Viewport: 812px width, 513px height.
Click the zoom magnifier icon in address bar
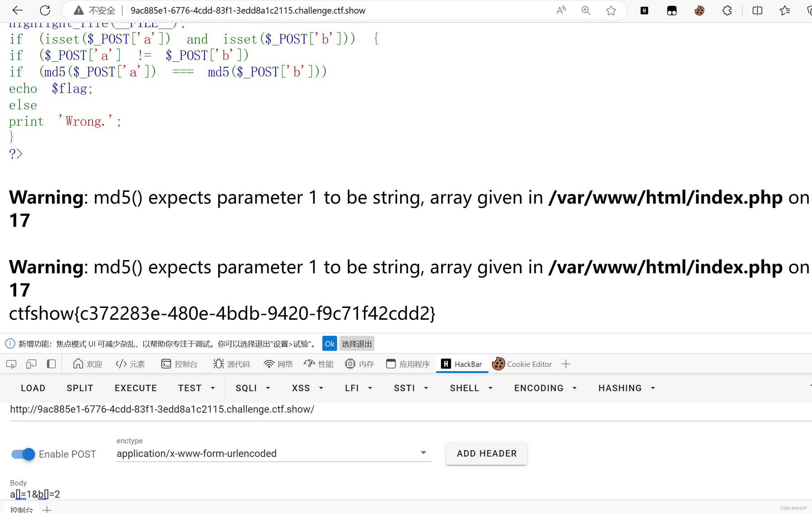[586, 10]
